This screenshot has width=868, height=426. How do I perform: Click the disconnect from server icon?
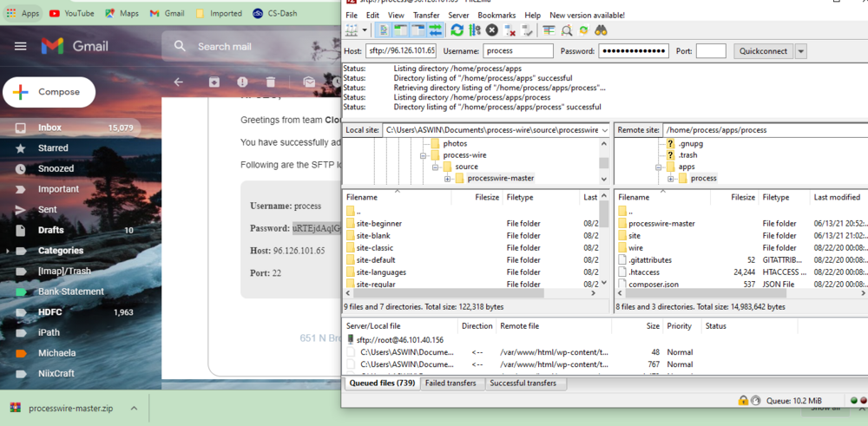tap(510, 30)
